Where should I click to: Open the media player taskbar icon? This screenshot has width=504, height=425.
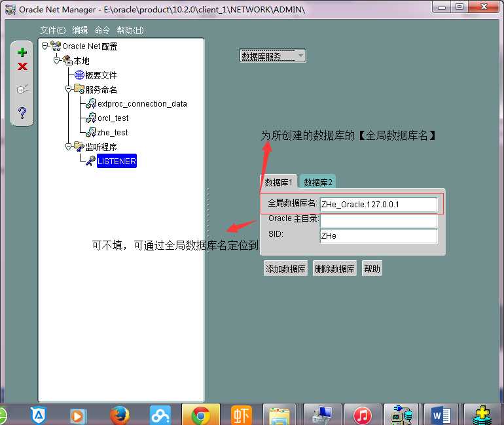tap(78, 415)
